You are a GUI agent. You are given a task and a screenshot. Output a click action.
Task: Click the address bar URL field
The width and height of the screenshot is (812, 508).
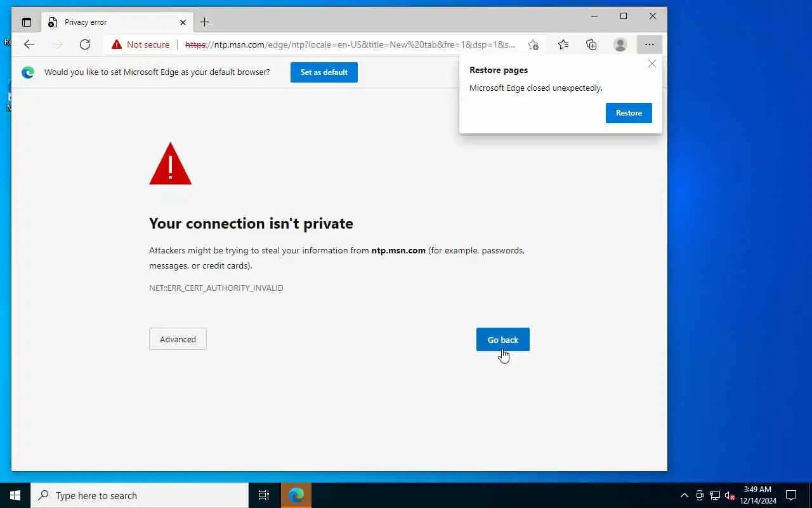(x=350, y=44)
